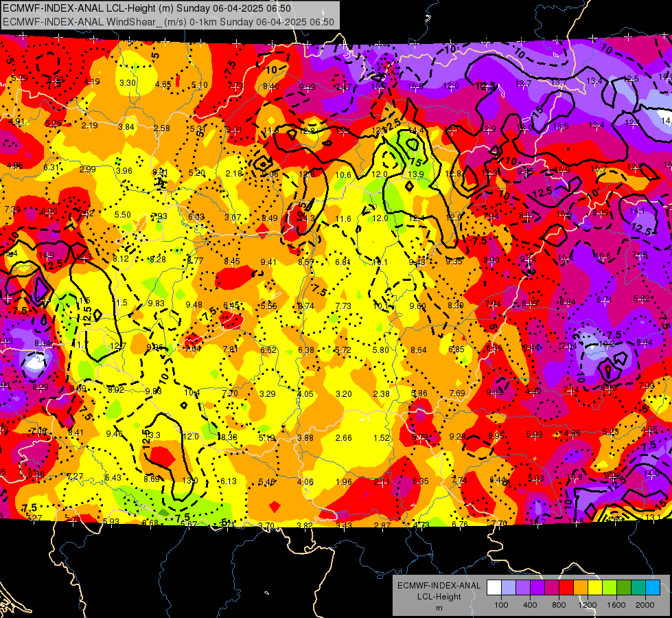Click the grid value 3.29

268,393
